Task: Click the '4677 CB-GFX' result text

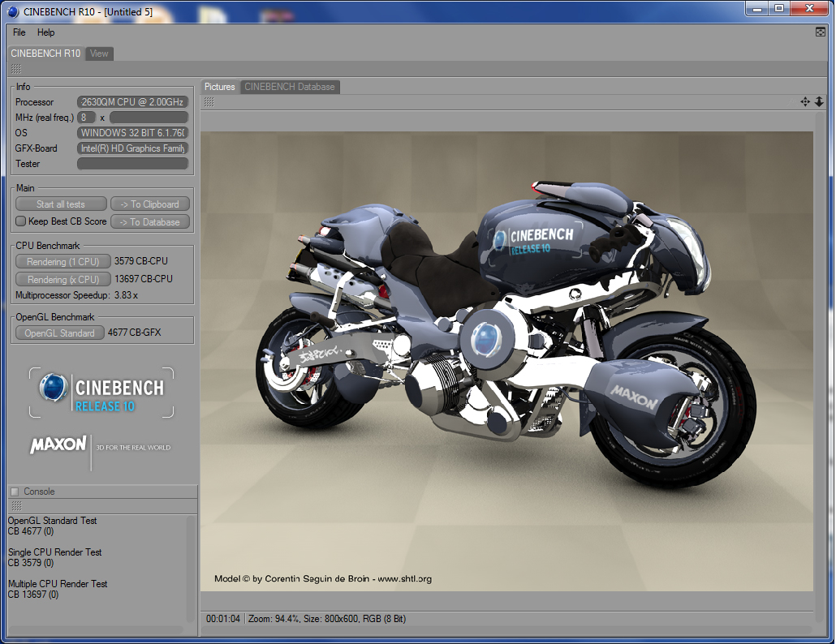Action: (135, 333)
